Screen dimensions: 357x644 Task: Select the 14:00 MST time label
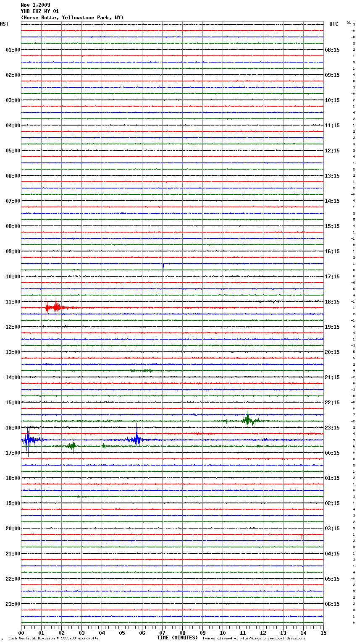(x=13, y=377)
